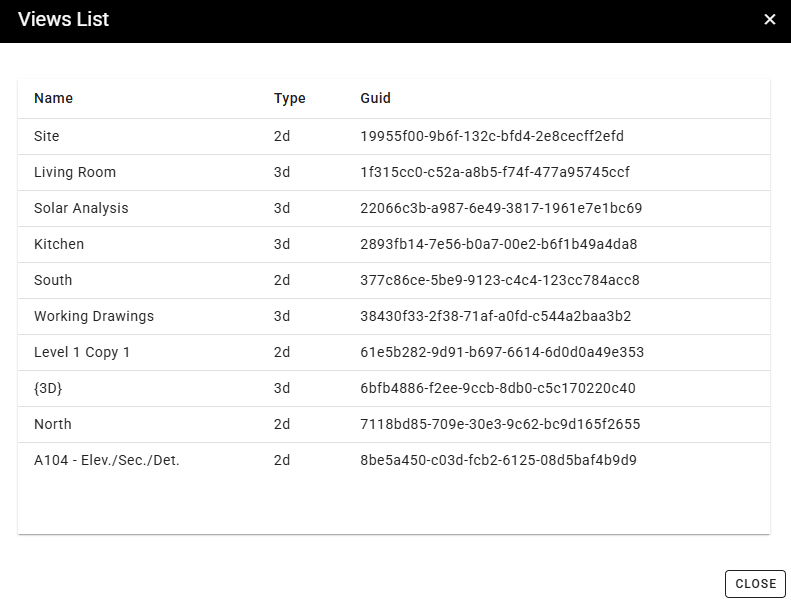Click the Solar Analysis view entry
791x608 pixels.
point(81,208)
